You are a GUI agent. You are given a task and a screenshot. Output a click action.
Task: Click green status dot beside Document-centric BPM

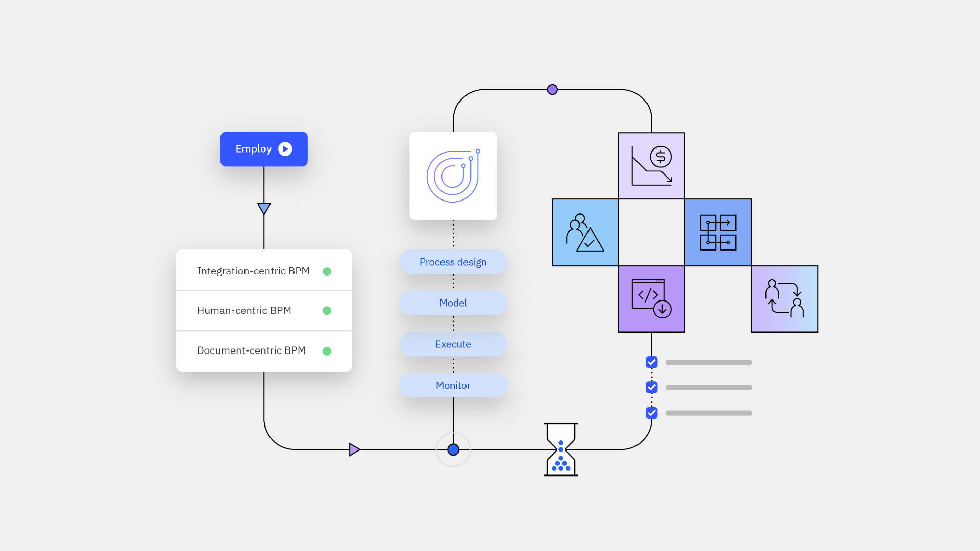(327, 351)
